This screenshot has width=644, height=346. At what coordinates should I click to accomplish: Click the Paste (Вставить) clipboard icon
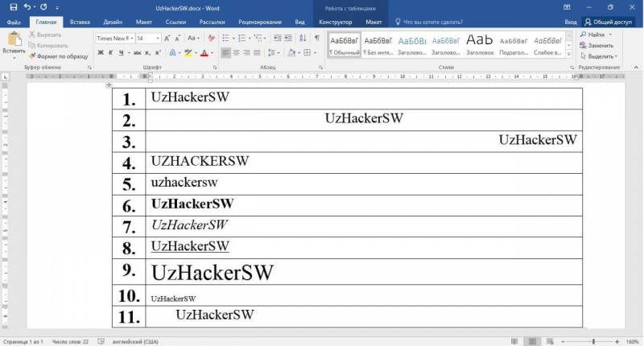tap(14, 39)
